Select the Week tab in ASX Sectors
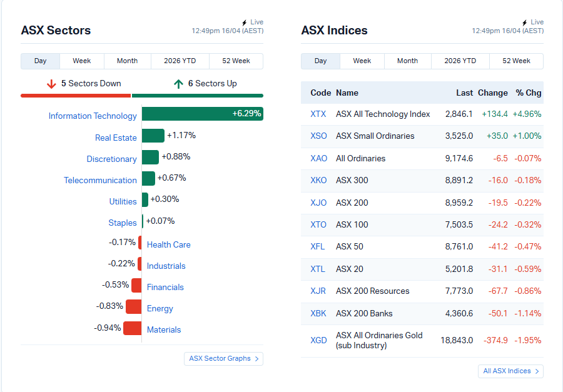Image resolution: width=563 pixels, height=392 pixels. point(81,61)
